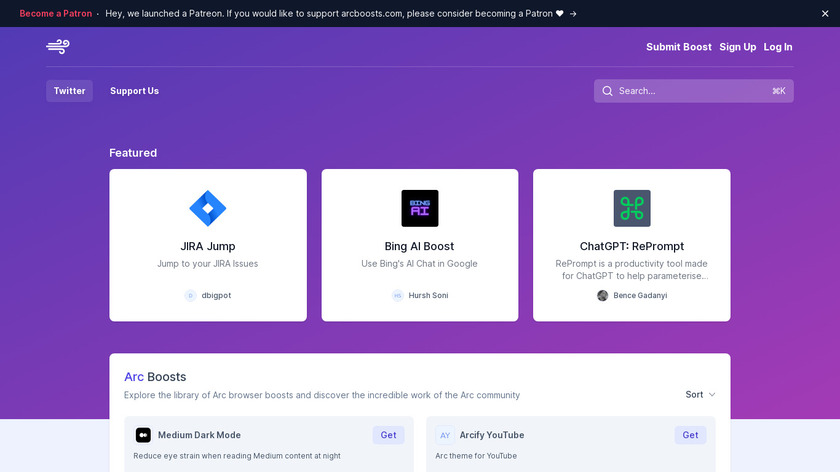Click the JIRA Jump diamond icon
The height and width of the screenshot is (472, 840).
click(x=208, y=208)
